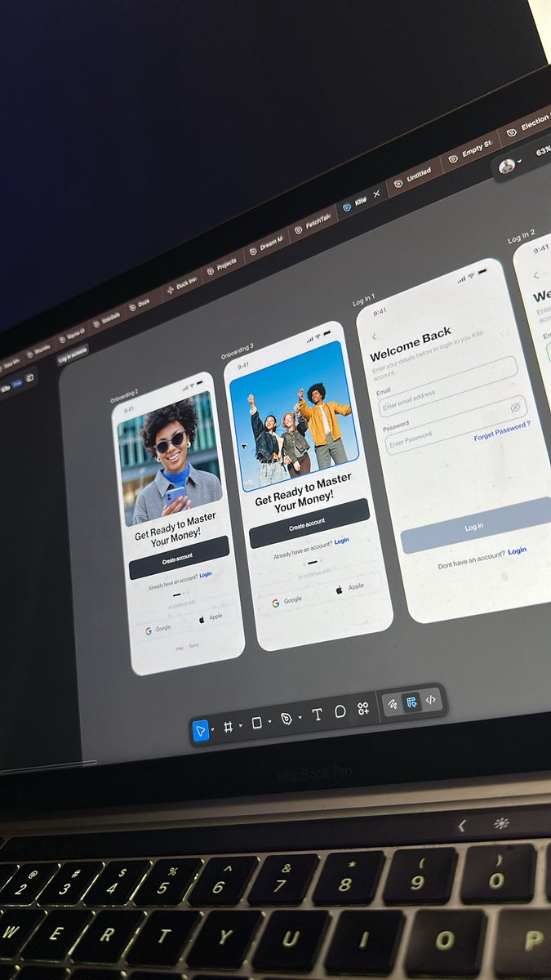
Task: Expand the shape tools dropdown arrow
Action: coord(269,721)
